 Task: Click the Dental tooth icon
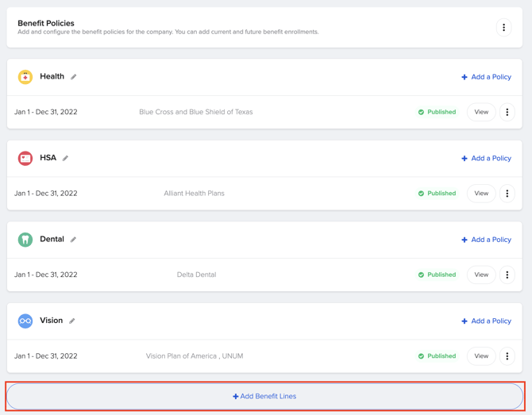pos(25,240)
